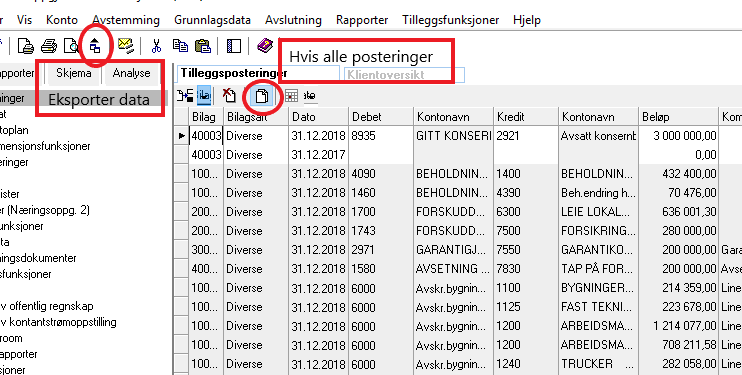Open the Grunnlagsdata menu
The image size is (742, 375).
[x=212, y=20]
